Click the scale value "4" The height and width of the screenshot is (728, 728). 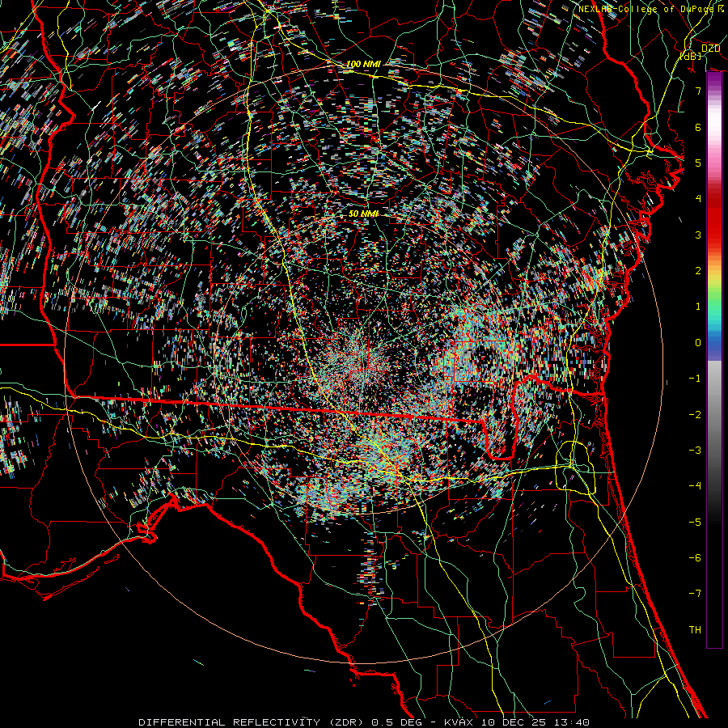[698, 199]
